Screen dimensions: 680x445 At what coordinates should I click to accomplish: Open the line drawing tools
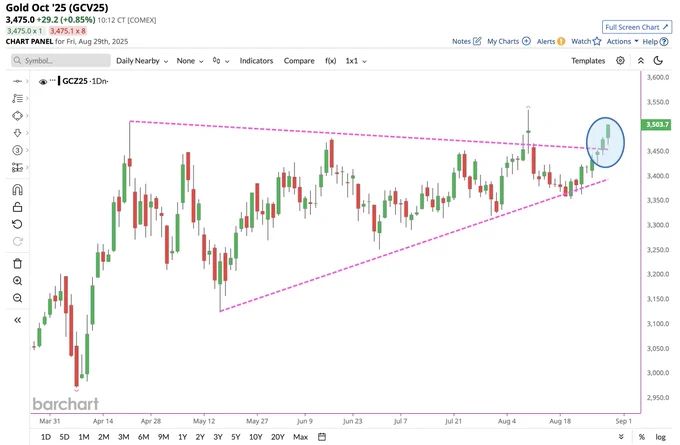pos(17,98)
